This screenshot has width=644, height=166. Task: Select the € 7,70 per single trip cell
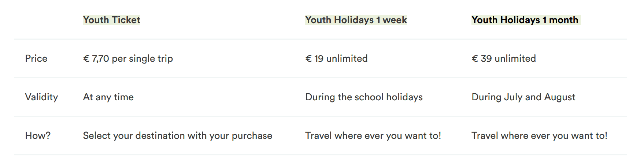(128, 58)
